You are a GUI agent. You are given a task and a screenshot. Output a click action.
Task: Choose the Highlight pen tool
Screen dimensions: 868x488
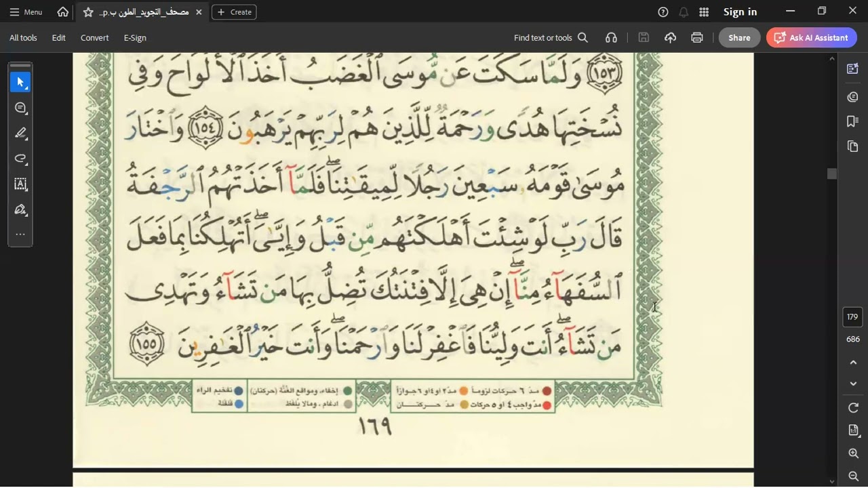[x=20, y=134]
